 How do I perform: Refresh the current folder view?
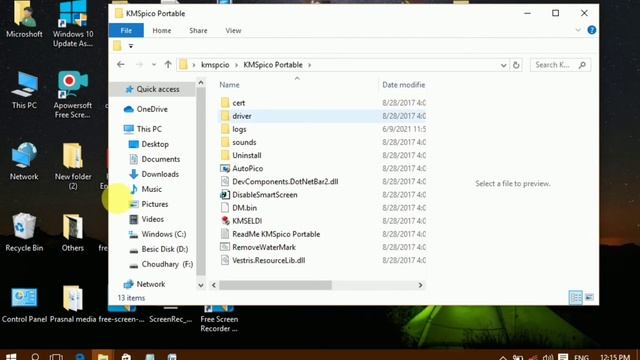pyautogui.click(x=516, y=65)
